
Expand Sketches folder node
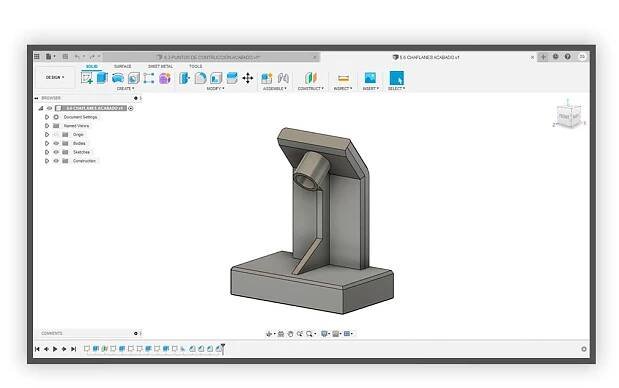click(x=47, y=152)
